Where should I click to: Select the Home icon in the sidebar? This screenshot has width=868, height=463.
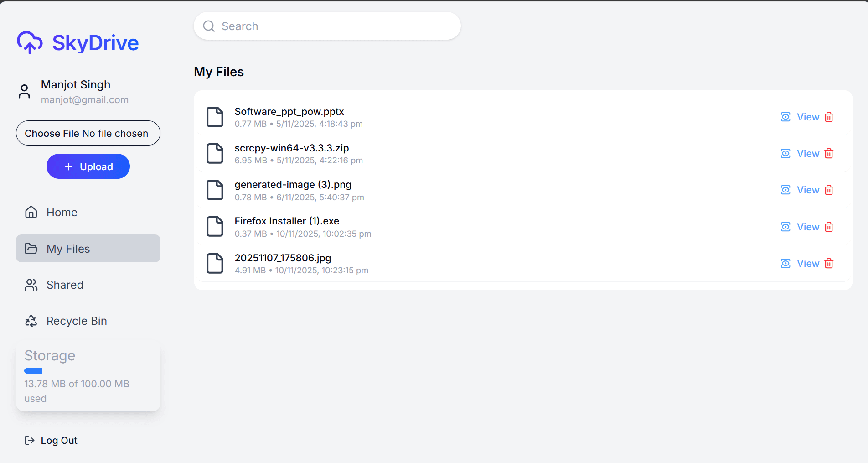pyautogui.click(x=31, y=212)
